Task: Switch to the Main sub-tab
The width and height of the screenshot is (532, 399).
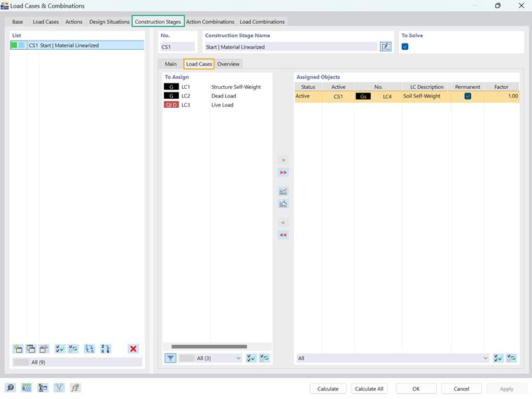Action: click(171, 64)
